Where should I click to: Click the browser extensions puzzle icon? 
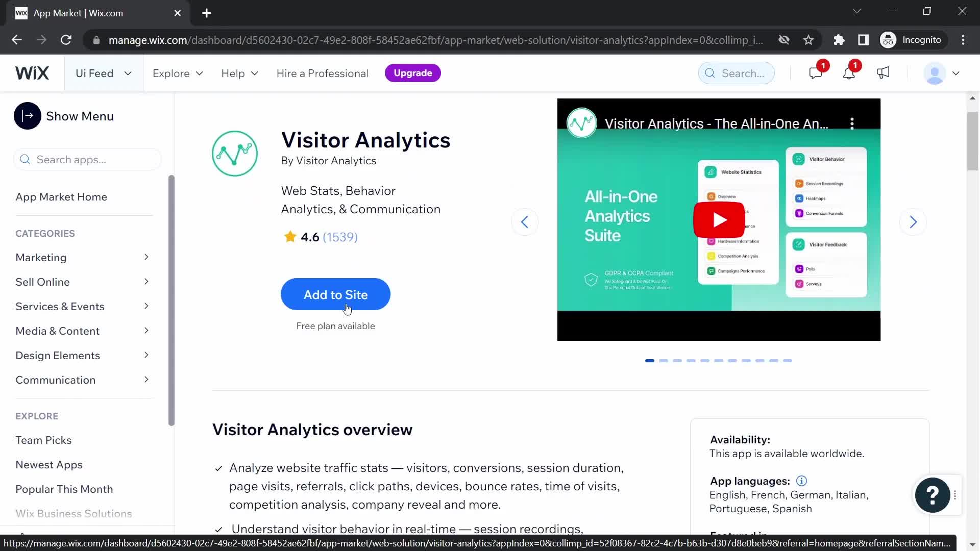839,40
